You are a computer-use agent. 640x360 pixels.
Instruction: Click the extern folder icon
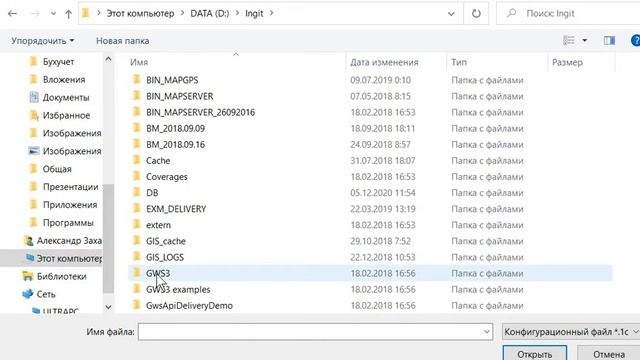[137, 224]
